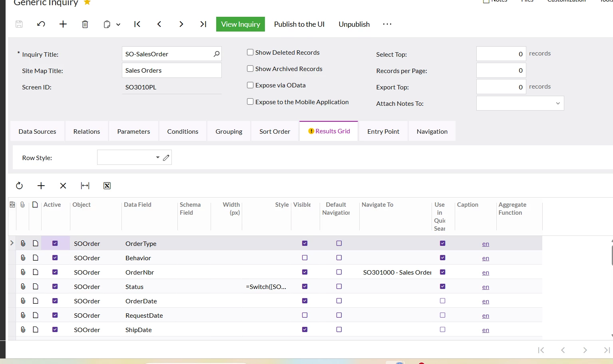Check Visible for the Behavior row
Screen dimensions: 613x364
point(305,258)
